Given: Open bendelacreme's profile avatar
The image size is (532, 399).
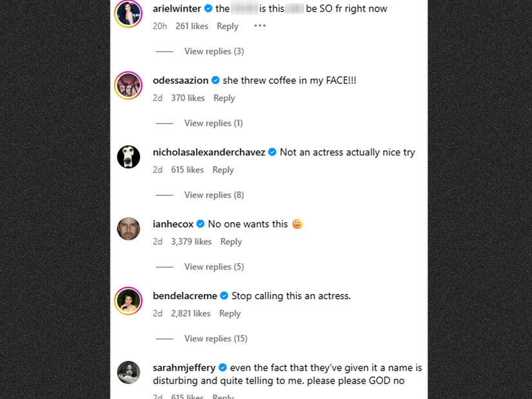Looking at the screenshot, I should tap(128, 301).
